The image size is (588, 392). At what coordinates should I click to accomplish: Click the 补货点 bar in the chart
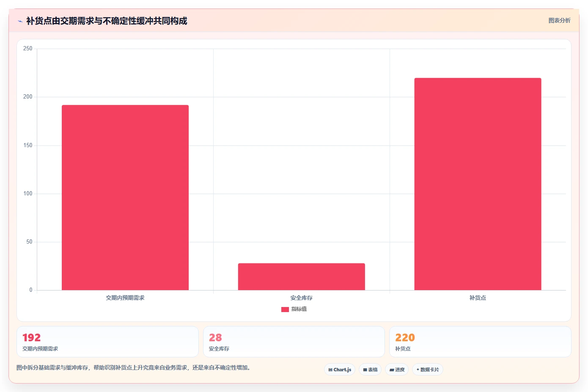478,184
